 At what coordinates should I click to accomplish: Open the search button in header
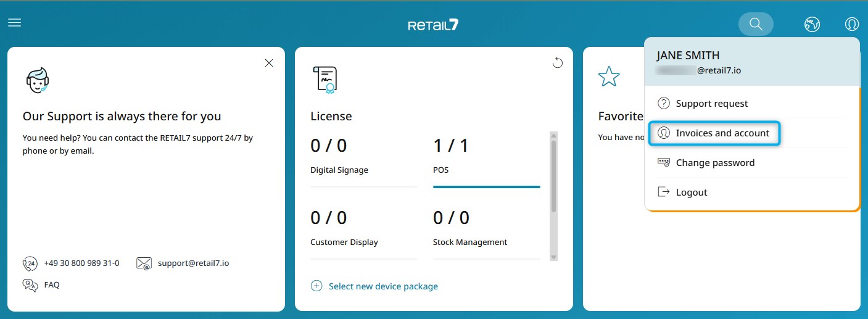point(756,24)
